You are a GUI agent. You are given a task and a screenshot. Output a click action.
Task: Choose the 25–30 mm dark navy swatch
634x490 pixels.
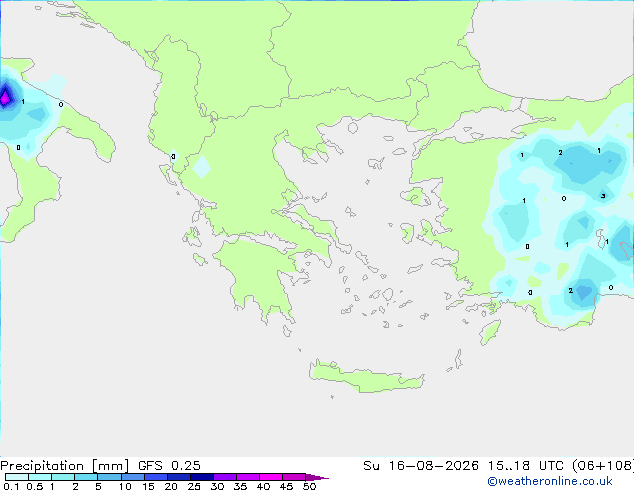click(201, 477)
